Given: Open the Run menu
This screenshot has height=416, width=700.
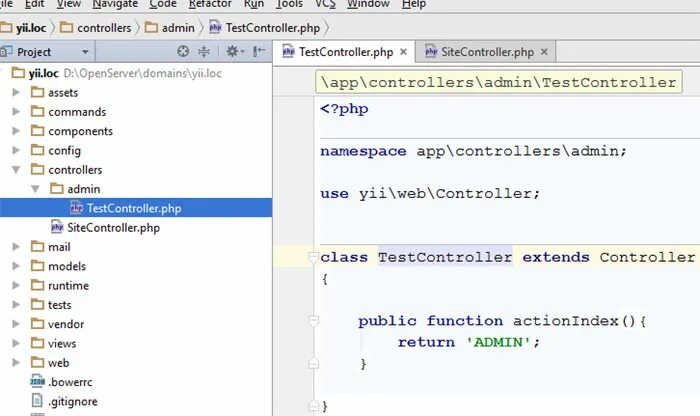Looking at the screenshot, I should 254,4.
